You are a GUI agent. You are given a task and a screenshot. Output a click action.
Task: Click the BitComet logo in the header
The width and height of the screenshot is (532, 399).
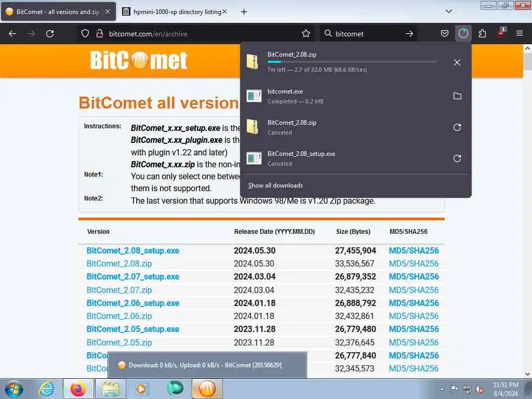tap(138, 61)
